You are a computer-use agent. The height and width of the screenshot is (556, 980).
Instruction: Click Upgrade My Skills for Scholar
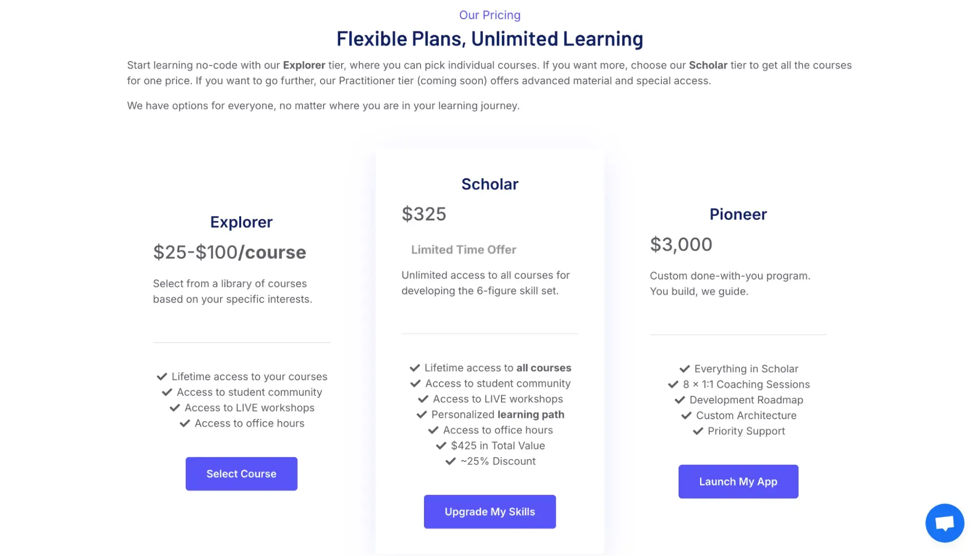tap(489, 511)
